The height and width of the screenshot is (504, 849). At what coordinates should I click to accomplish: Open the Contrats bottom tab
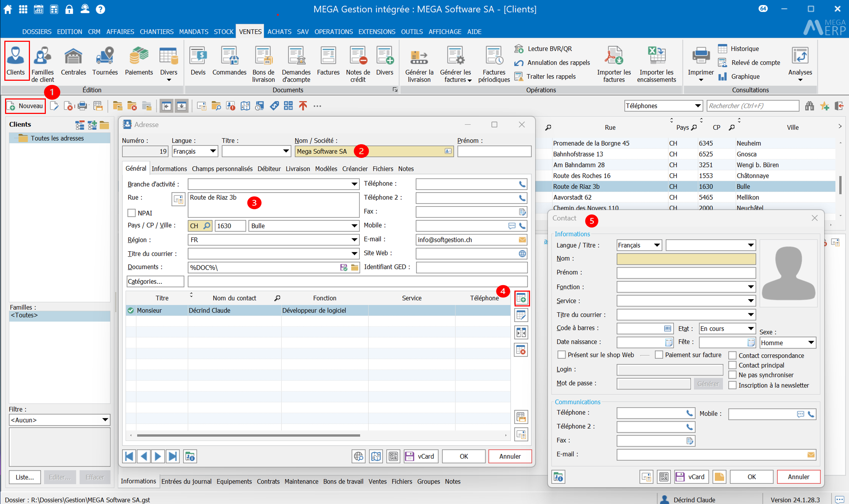[268, 482]
